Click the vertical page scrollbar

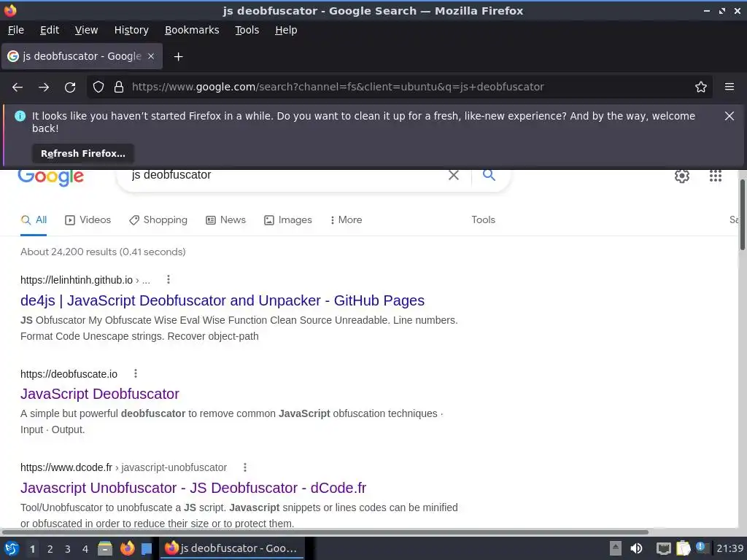click(x=742, y=214)
